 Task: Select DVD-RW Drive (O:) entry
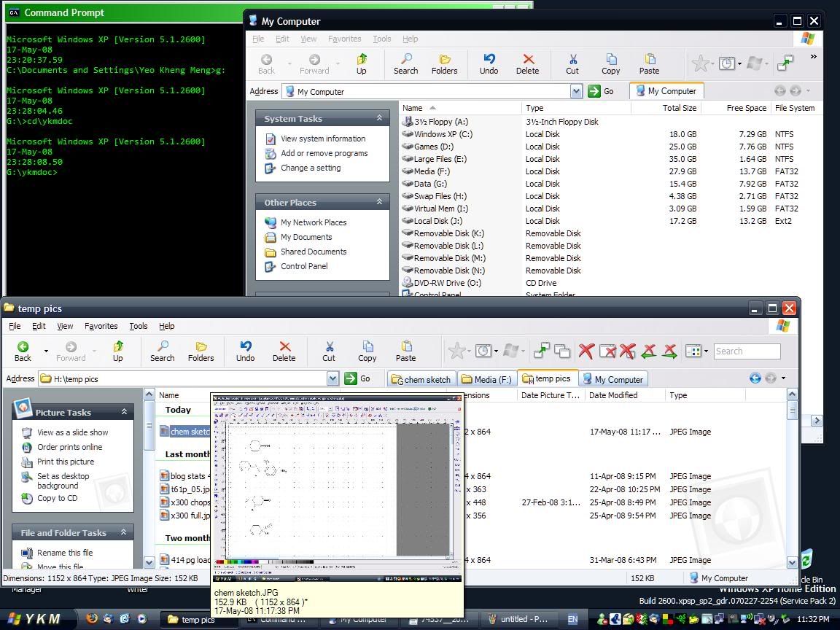click(x=447, y=283)
